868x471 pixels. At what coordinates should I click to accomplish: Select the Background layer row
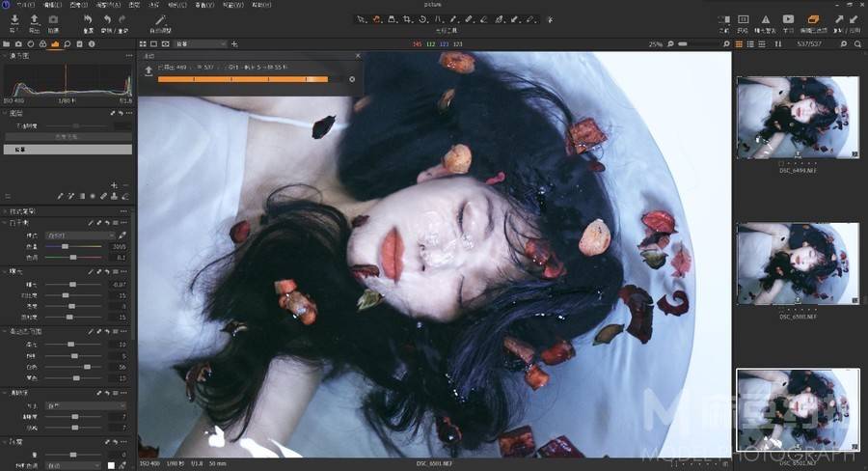point(68,150)
